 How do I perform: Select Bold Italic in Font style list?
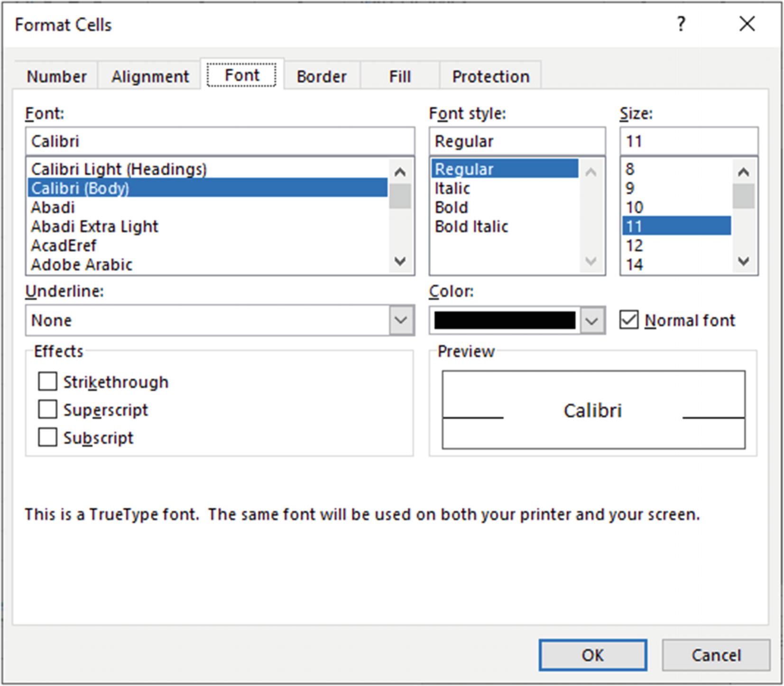point(471,227)
